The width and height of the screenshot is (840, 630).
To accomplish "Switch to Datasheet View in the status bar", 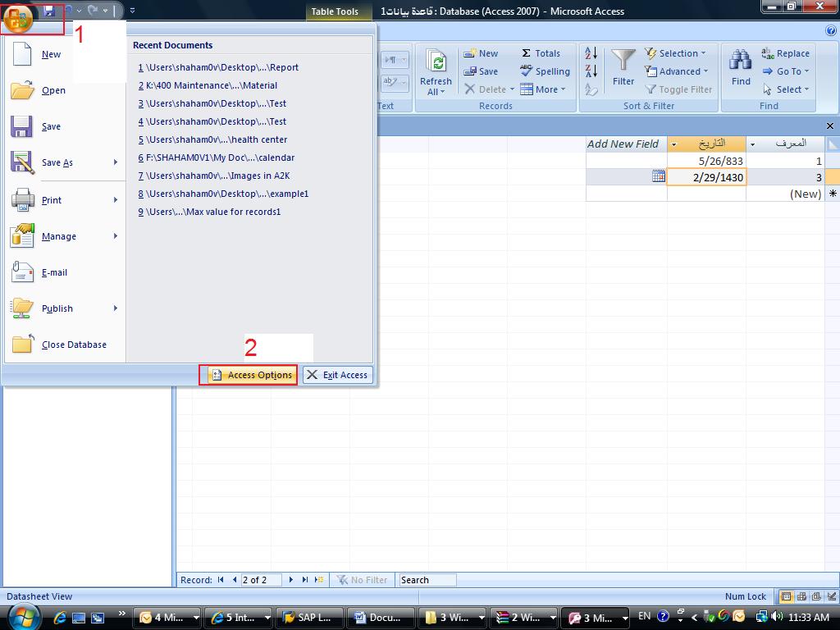I will point(787,596).
